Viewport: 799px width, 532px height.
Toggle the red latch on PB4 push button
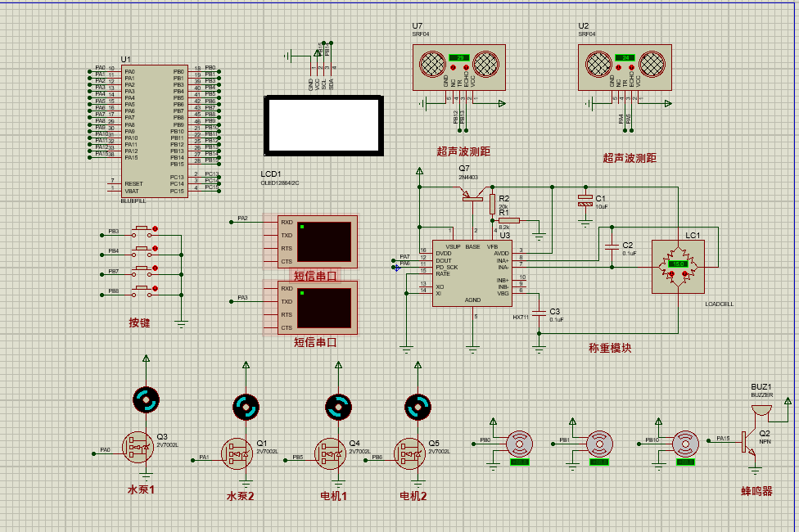point(156,249)
